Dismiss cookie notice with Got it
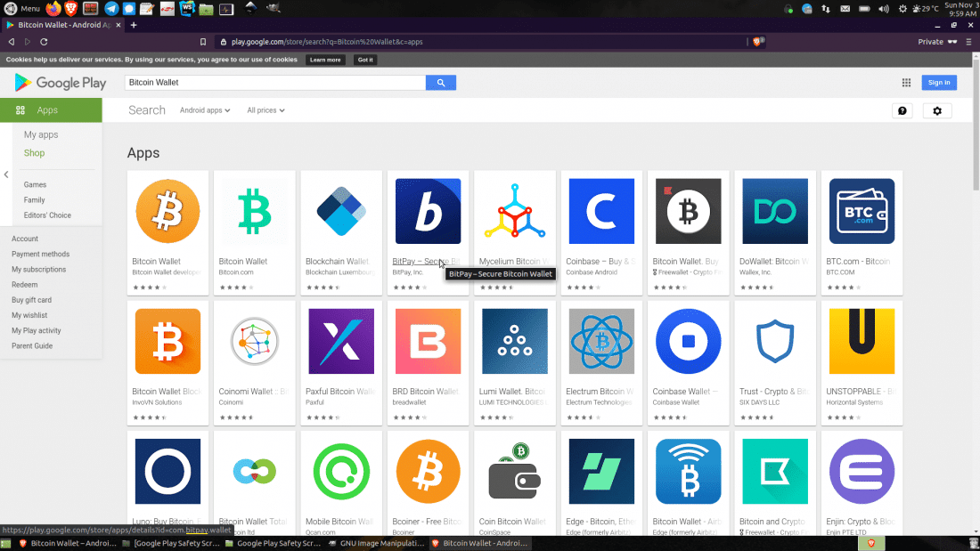The height and width of the screenshot is (551, 980). 364,60
